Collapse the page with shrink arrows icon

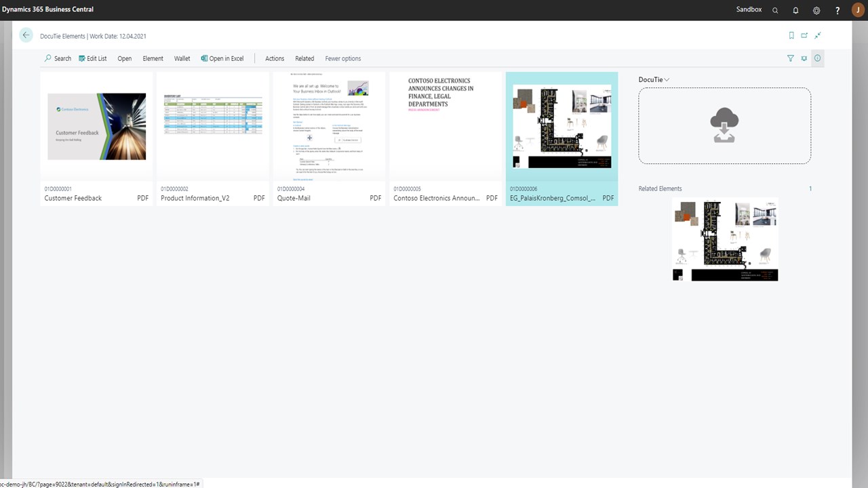click(818, 35)
